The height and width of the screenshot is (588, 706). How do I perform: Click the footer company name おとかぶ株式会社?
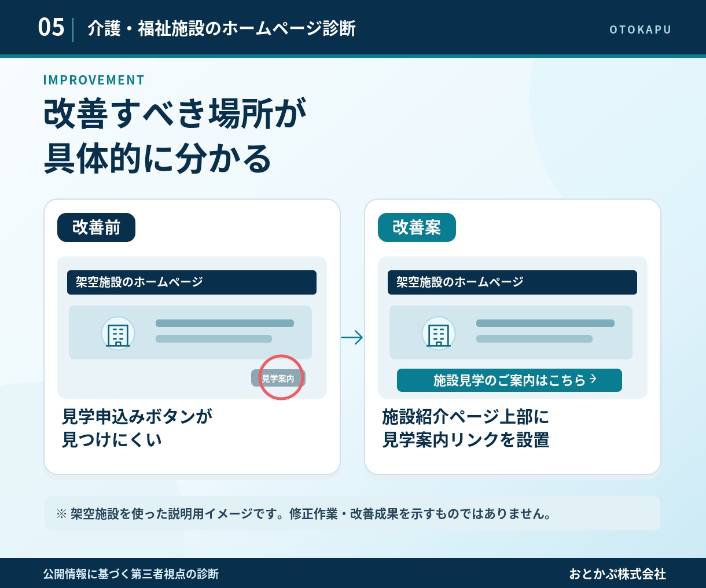[617, 574]
